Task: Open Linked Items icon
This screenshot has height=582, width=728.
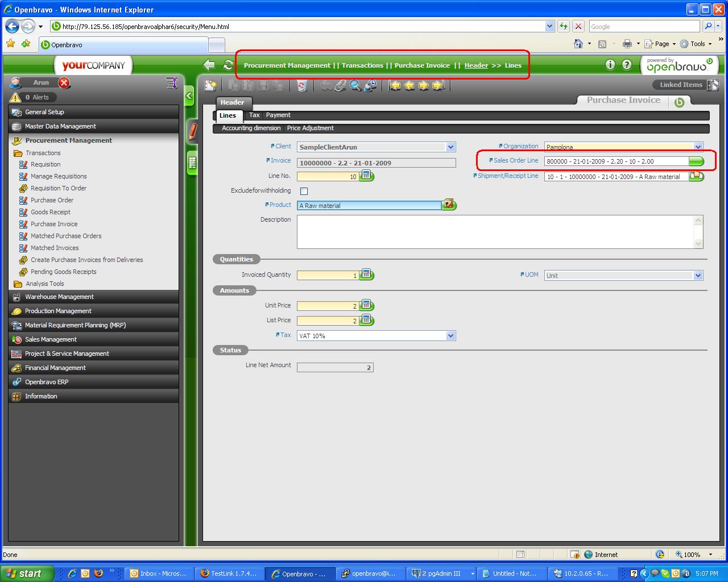Action: pyautogui.click(x=713, y=85)
